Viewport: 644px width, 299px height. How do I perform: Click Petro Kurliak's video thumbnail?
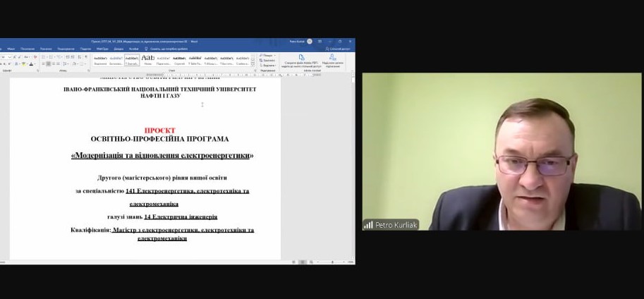[502, 152]
